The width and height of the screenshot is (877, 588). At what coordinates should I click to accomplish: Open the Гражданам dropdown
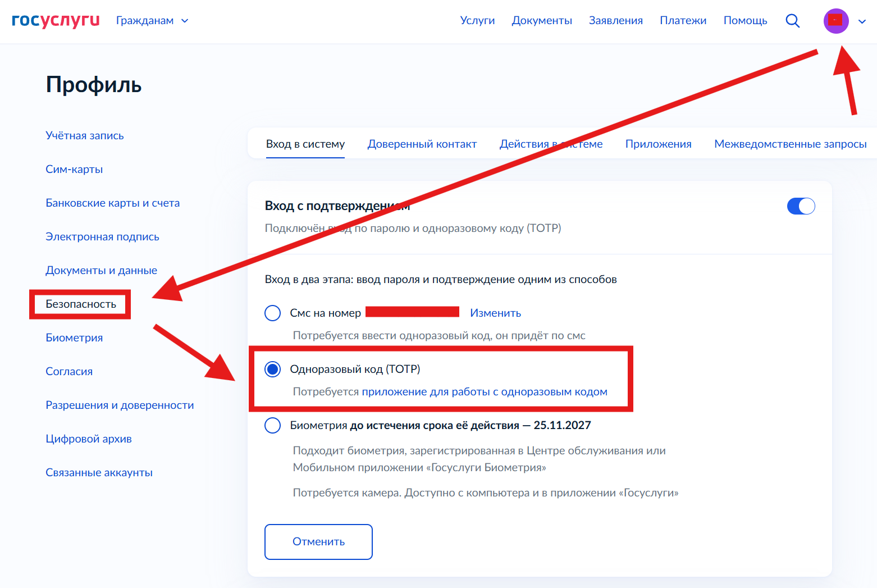point(152,21)
